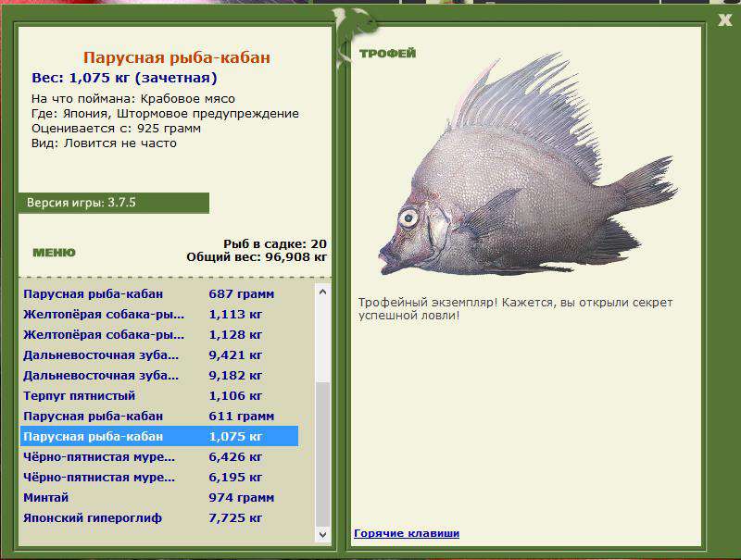Select Чёрно-пятнистая мурена 6,426 кг row

pos(159,456)
